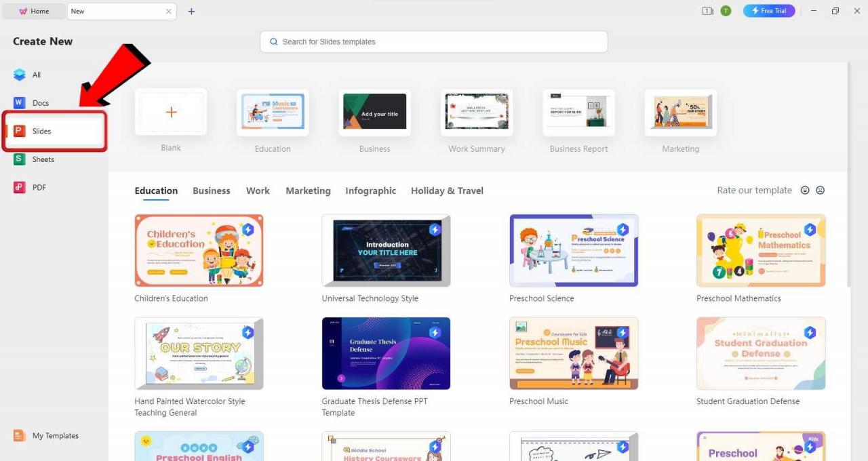
Task: Switch to the Home tab
Action: pos(34,11)
